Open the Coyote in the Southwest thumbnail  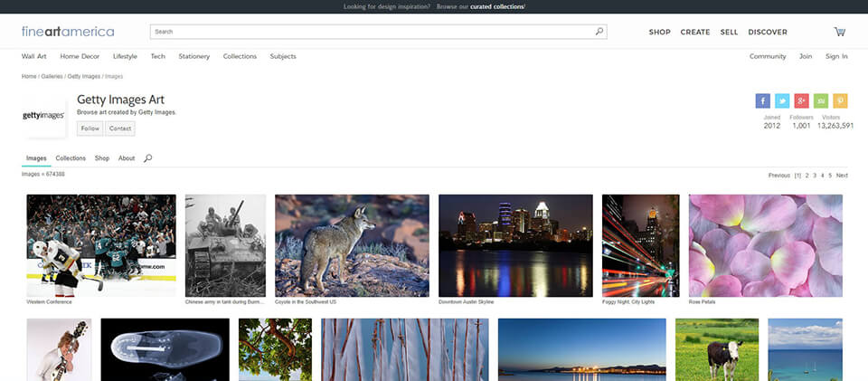[352, 245]
